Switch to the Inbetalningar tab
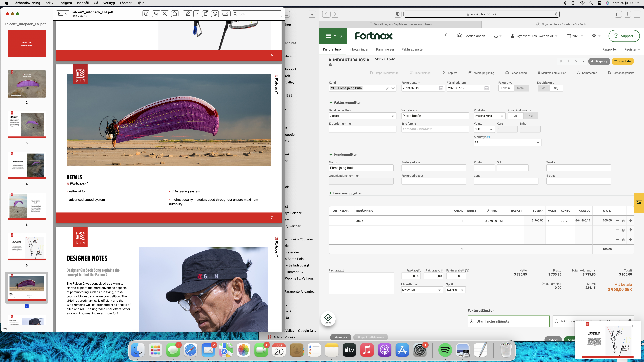This screenshot has width=644, height=362. point(359,50)
